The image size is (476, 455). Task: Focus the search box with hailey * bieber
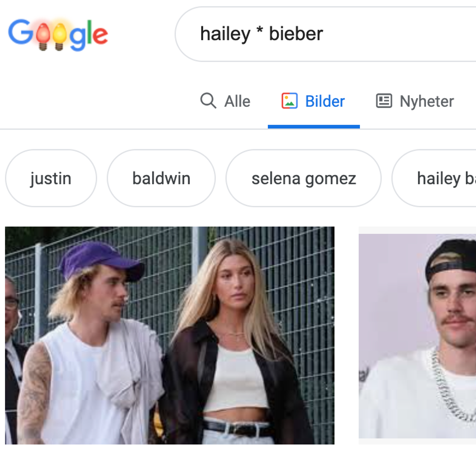(326, 34)
